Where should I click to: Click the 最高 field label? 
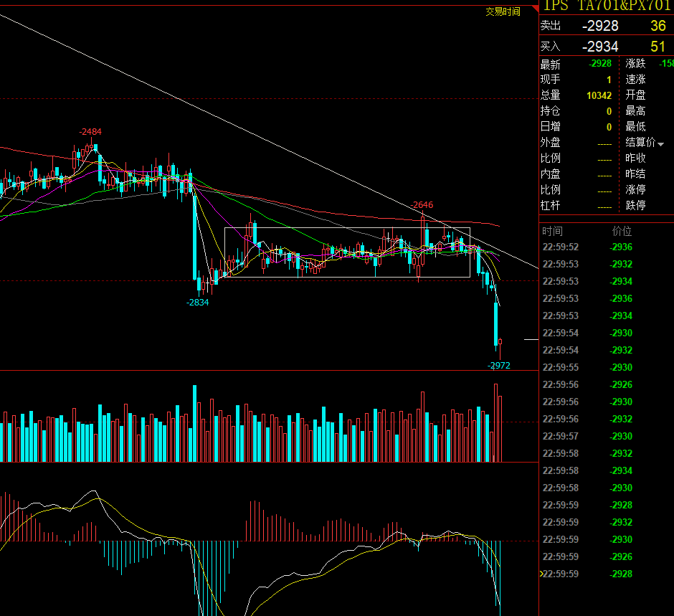pos(636,111)
